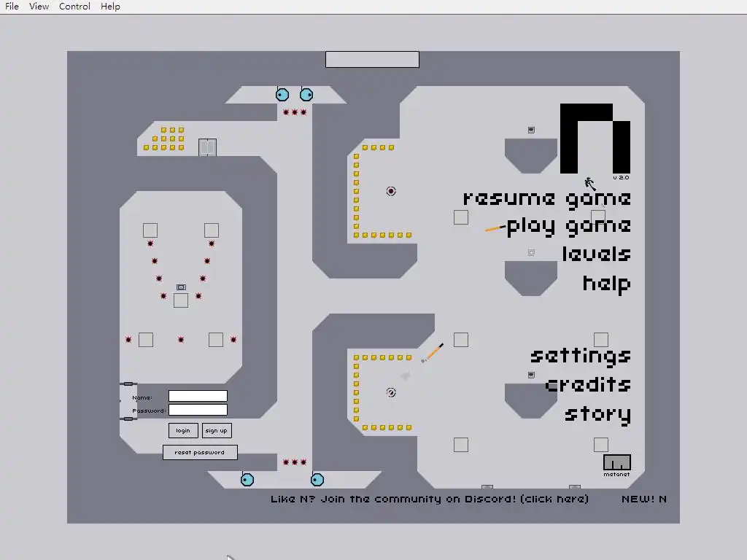
Task: Click the bounce block below the chamber switch
Action: [181, 300]
